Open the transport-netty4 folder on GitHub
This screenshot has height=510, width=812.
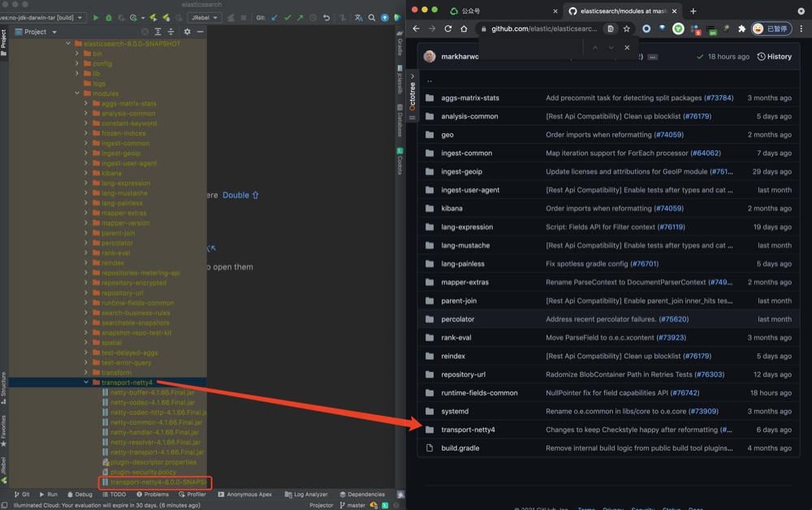pyautogui.click(x=468, y=430)
